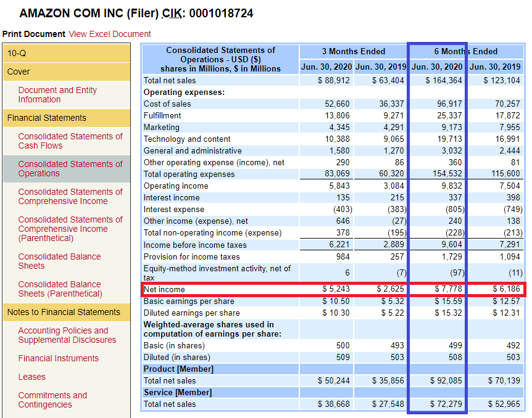Click the Service [Member] row header
The image size is (532, 418).
pos(178,392)
